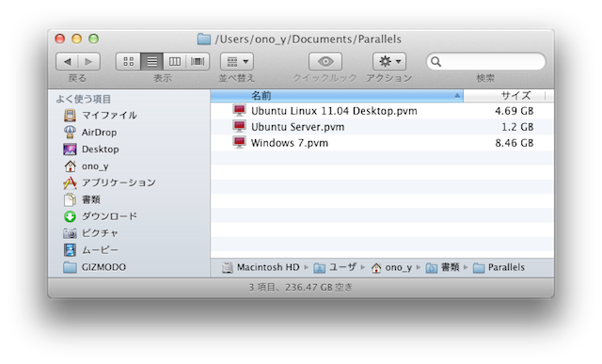602x364 pixels.
Task: Click the 8.46 GB size value
Action: pyautogui.click(x=515, y=143)
